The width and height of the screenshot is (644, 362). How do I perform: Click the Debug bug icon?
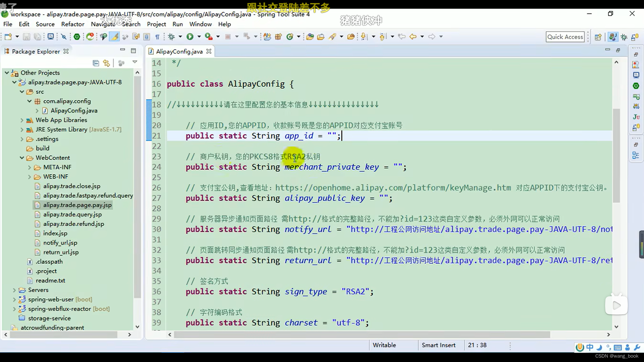coord(171,37)
